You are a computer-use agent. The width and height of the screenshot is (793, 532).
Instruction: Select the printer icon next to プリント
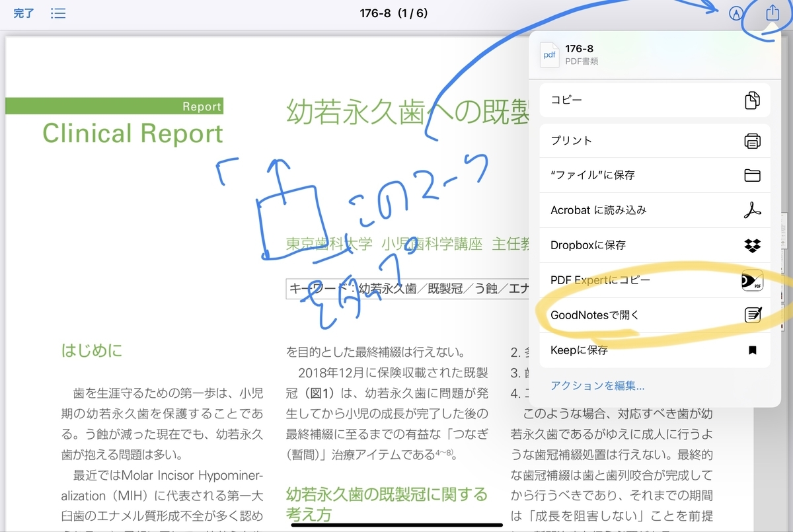(x=752, y=140)
